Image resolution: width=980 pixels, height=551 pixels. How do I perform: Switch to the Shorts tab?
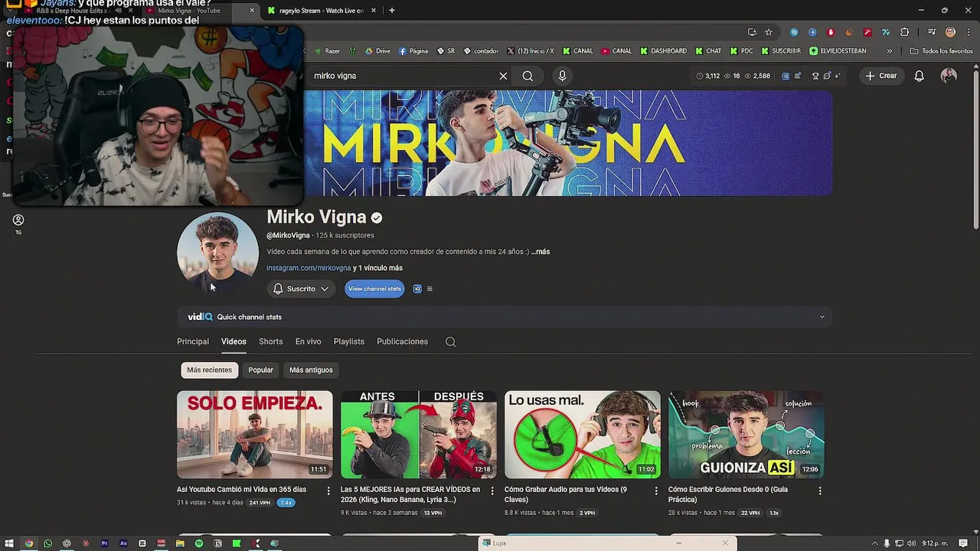tap(270, 342)
